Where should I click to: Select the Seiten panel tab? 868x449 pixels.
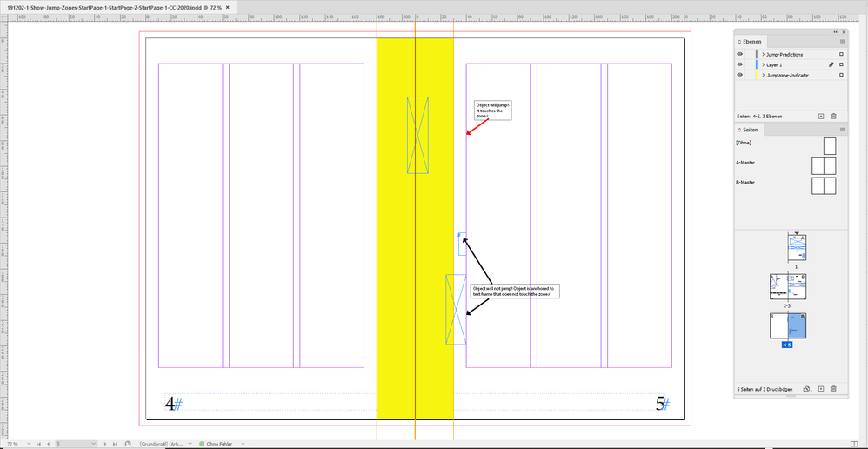coord(751,130)
